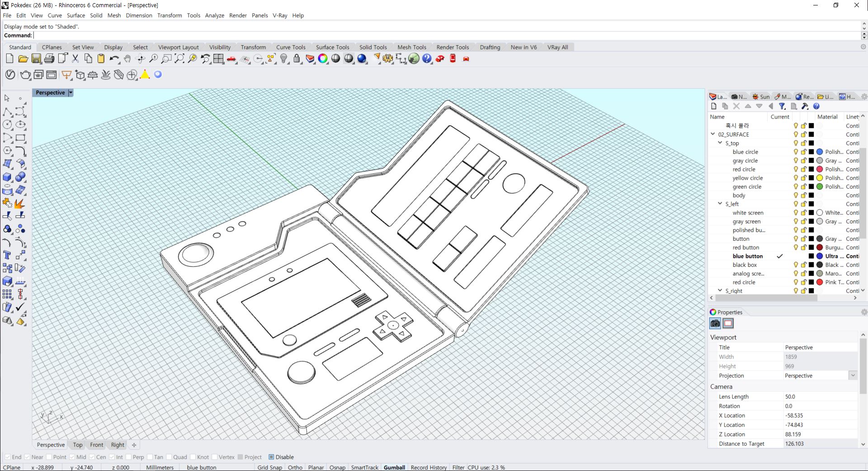Open the Surface menu
The image size is (868, 471).
tap(76, 15)
